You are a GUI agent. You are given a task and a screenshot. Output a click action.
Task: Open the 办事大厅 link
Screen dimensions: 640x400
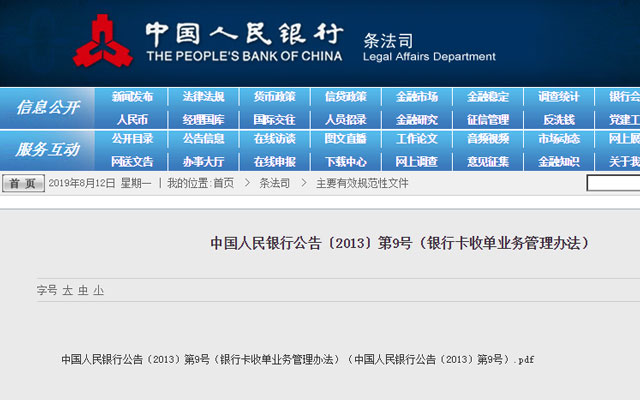pos(203,162)
